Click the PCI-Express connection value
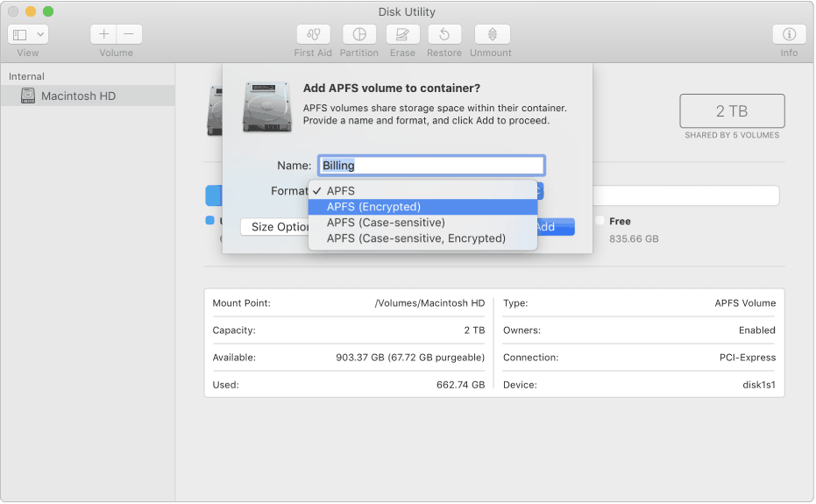Screen dimensions: 816x504 (748, 358)
